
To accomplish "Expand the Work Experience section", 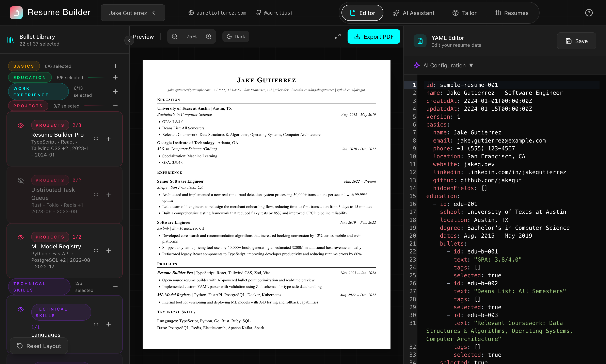I will coord(115,92).
